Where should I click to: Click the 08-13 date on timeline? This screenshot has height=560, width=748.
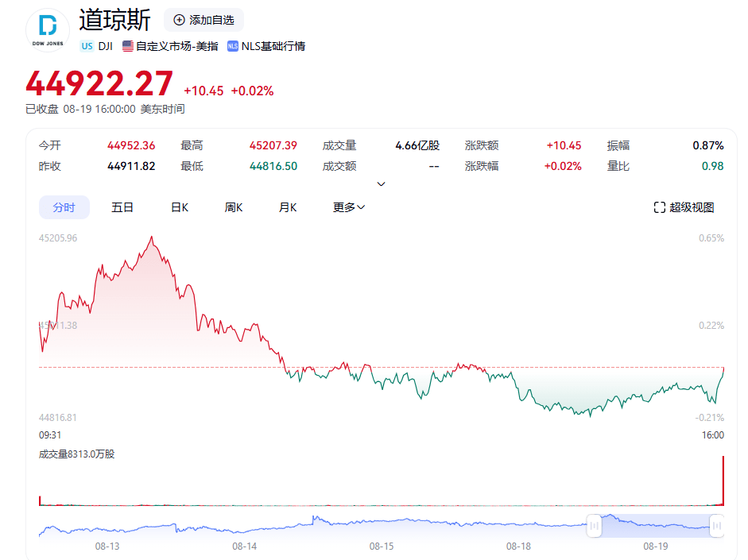(107, 546)
